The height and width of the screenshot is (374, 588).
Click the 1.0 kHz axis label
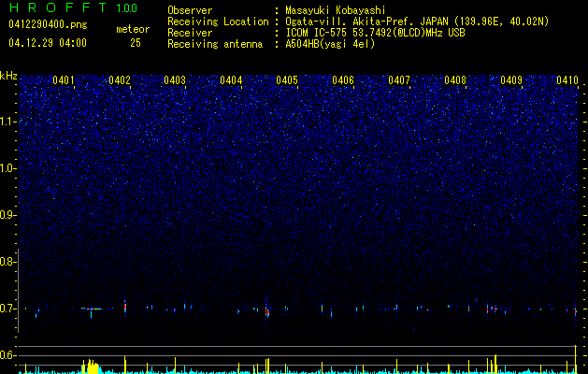pyautogui.click(x=7, y=168)
